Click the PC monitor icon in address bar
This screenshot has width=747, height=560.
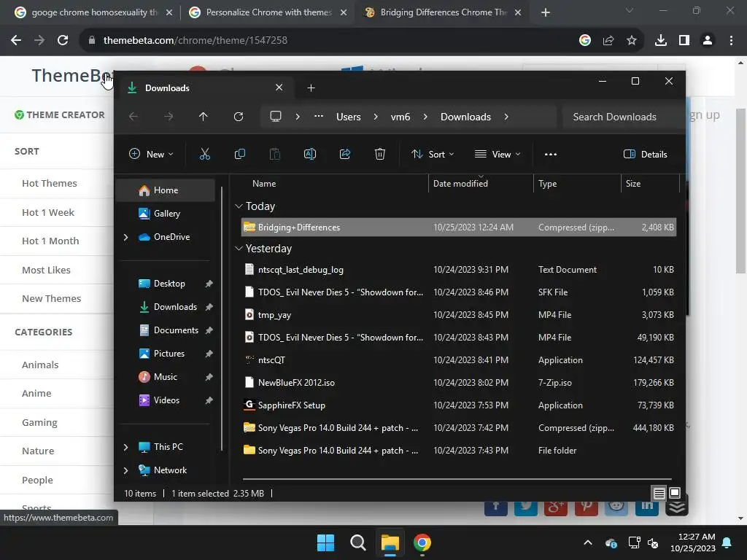276,117
